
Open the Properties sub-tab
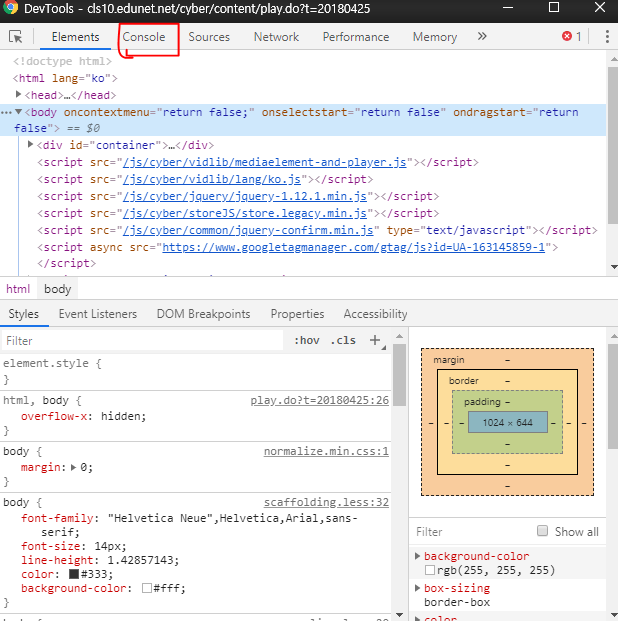click(x=297, y=314)
